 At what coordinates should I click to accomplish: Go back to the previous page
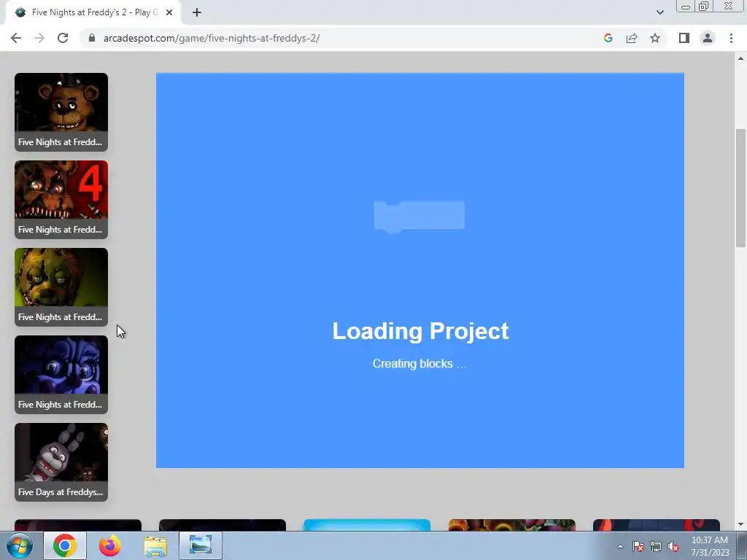(16, 38)
